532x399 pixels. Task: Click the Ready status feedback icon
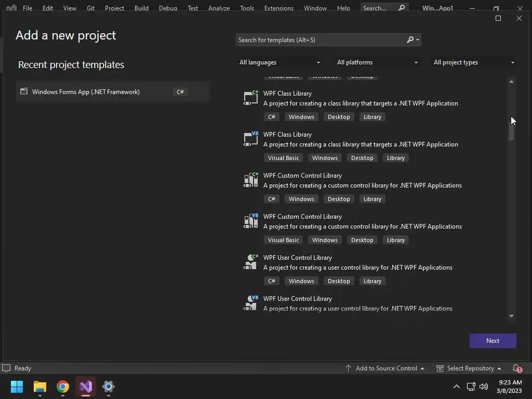click(6, 368)
